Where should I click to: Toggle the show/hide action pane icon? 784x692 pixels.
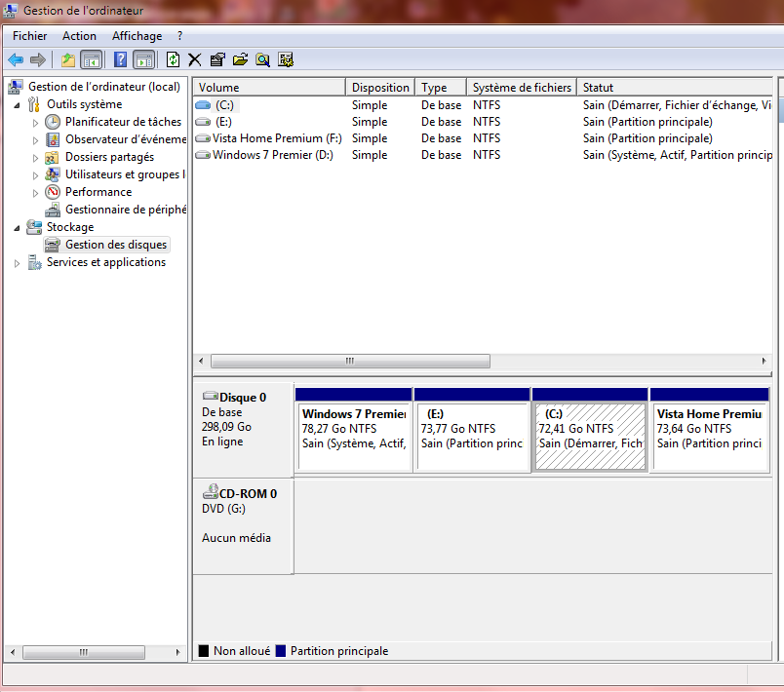[x=144, y=60]
